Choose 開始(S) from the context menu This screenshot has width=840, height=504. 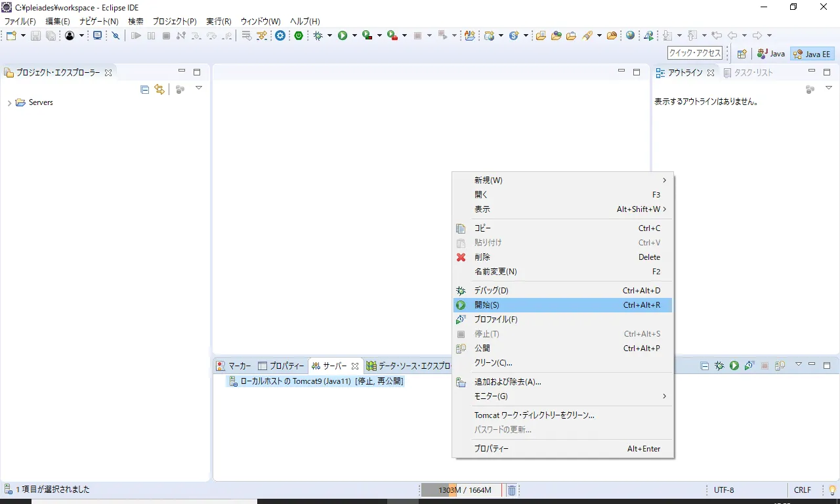pyautogui.click(x=563, y=305)
